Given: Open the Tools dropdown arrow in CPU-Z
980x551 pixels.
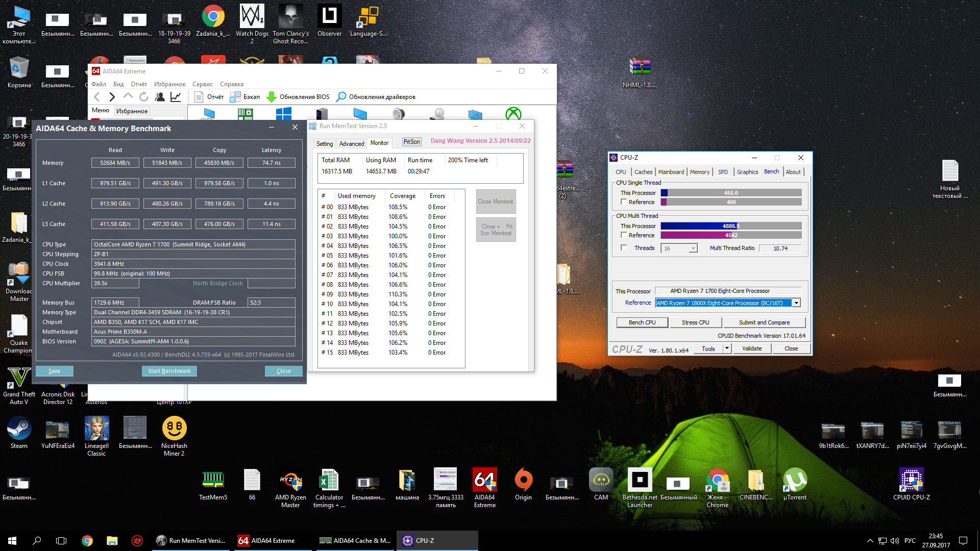Looking at the screenshot, I should tap(727, 348).
